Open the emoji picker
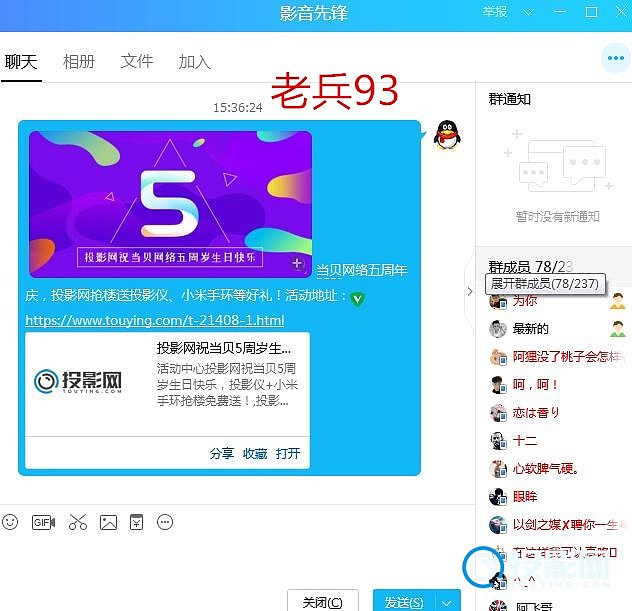Image resolution: width=632 pixels, height=611 pixels. point(10,522)
